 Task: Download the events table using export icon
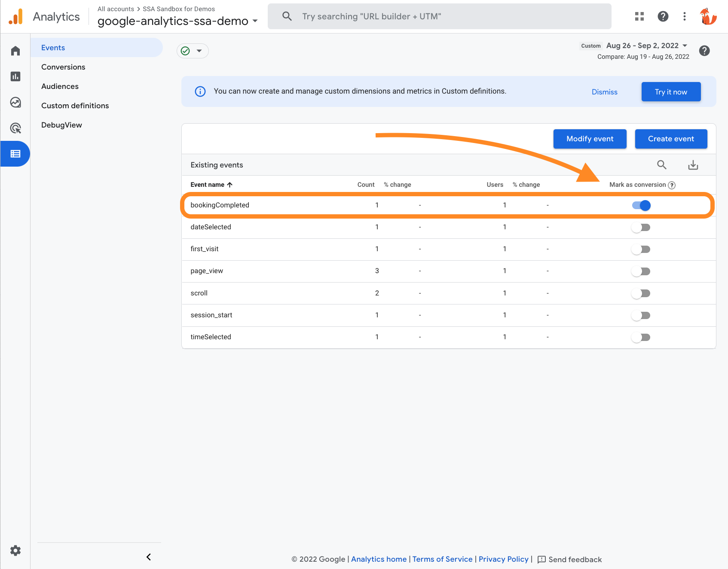coord(693,164)
